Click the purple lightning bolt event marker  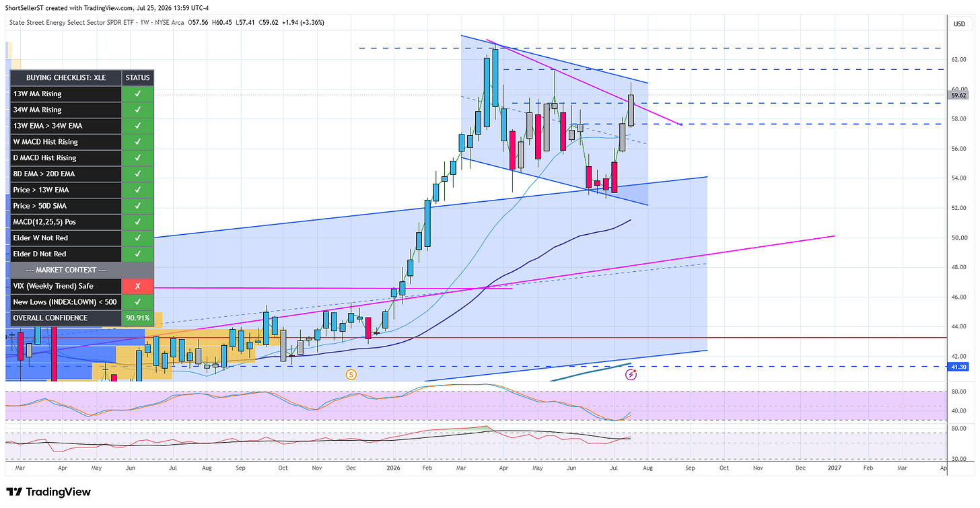(x=631, y=373)
